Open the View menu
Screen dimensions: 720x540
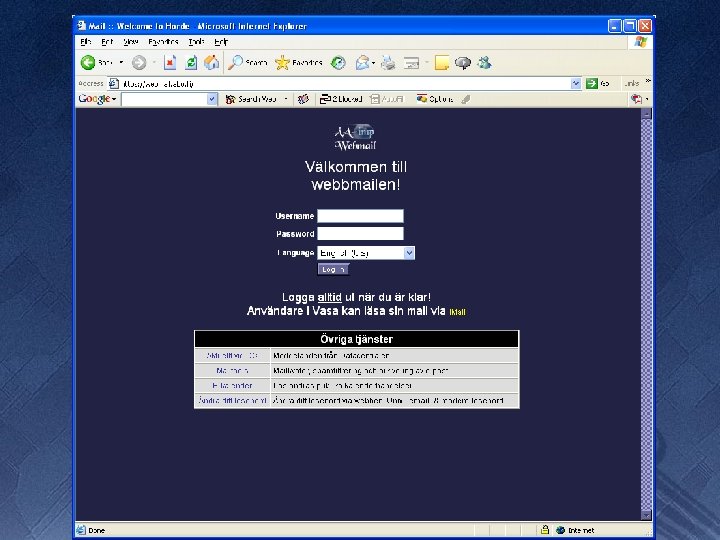coord(131,42)
